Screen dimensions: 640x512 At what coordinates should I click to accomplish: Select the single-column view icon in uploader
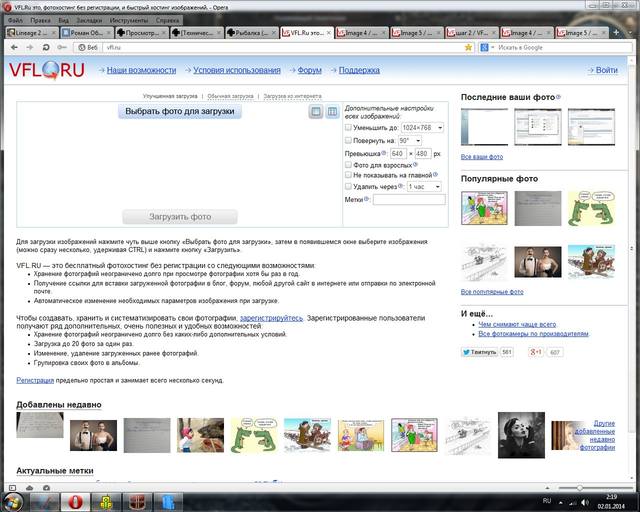tap(316, 111)
